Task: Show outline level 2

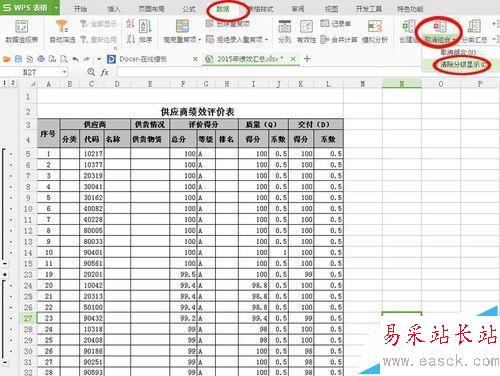Action: click(x=13, y=83)
